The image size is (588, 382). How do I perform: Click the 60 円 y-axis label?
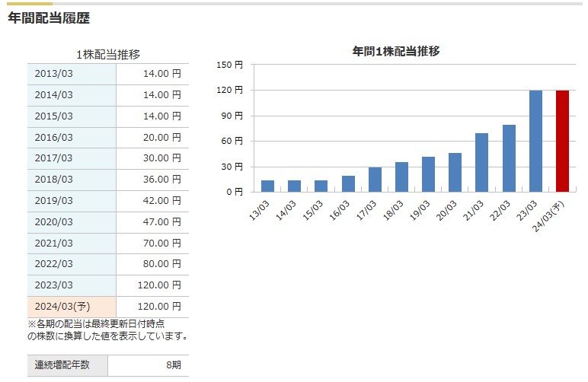pyautogui.click(x=232, y=141)
